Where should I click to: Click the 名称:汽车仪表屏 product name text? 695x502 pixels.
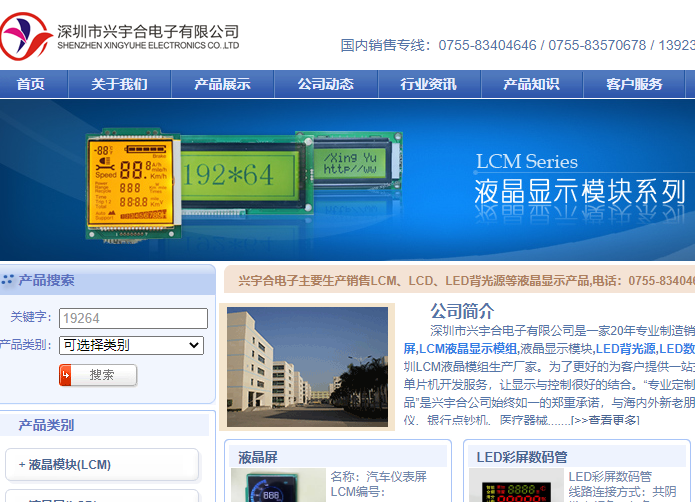(x=379, y=477)
